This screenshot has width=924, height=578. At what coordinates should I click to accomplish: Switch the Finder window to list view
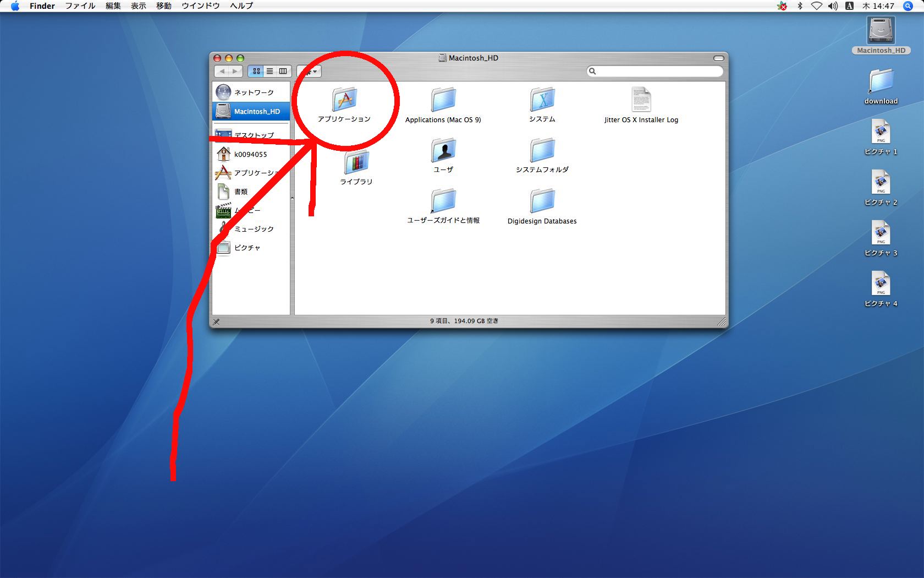click(x=269, y=71)
